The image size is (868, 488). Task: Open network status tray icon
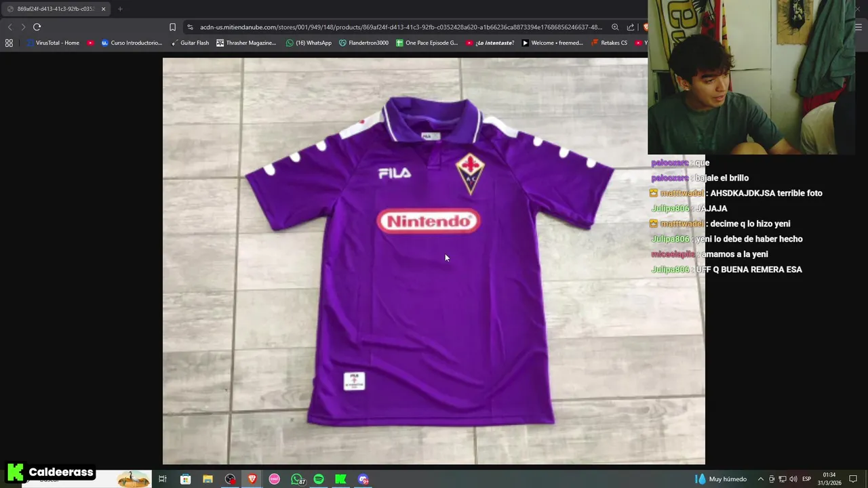click(783, 479)
